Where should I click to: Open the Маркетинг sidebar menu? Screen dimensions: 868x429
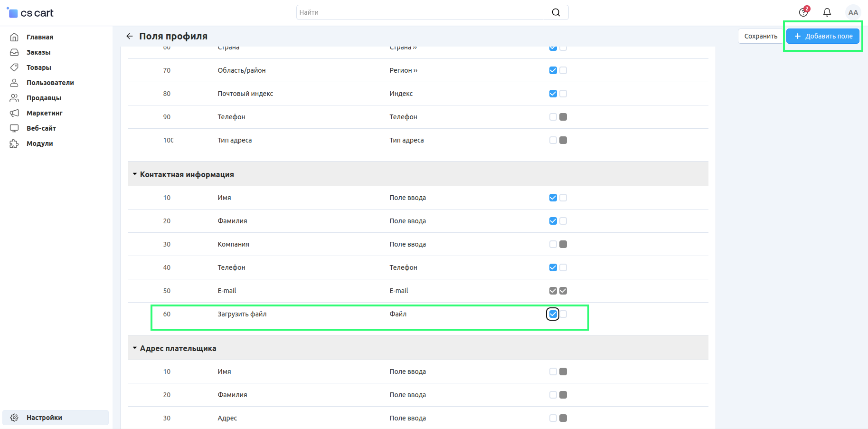[x=44, y=113]
